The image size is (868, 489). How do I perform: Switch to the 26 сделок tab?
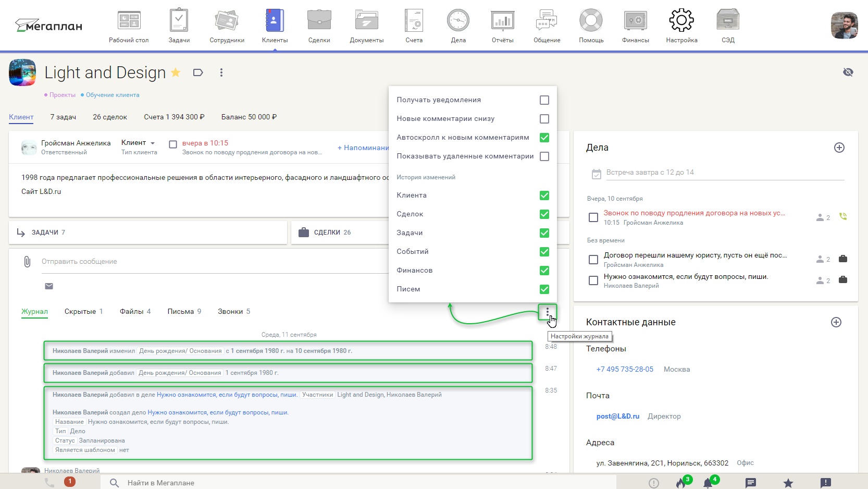tap(110, 117)
